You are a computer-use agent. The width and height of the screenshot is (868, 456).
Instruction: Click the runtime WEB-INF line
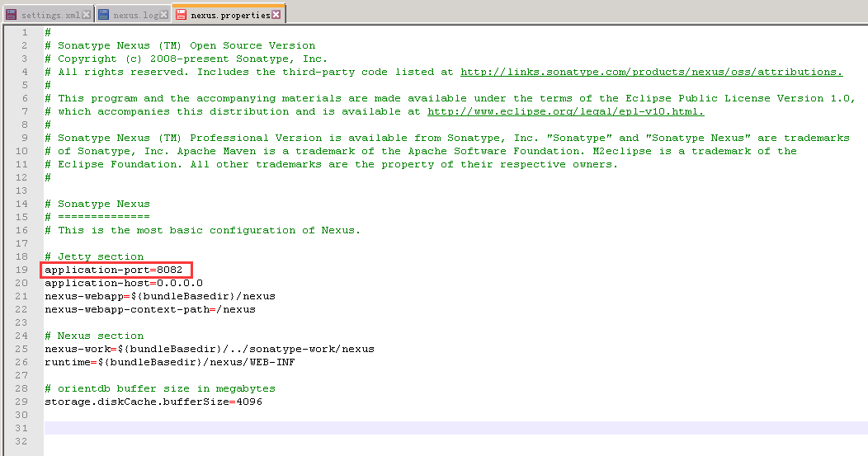pos(170,363)
